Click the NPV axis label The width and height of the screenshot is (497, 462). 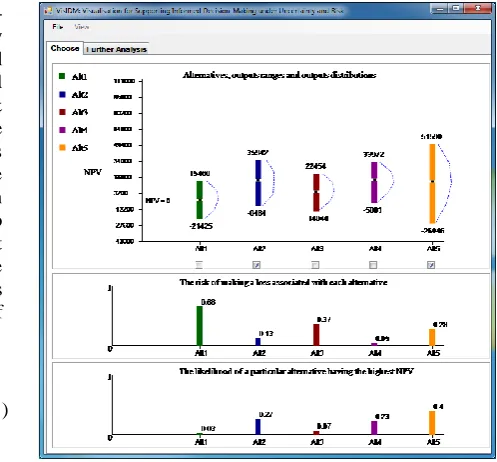click(92, 172)
